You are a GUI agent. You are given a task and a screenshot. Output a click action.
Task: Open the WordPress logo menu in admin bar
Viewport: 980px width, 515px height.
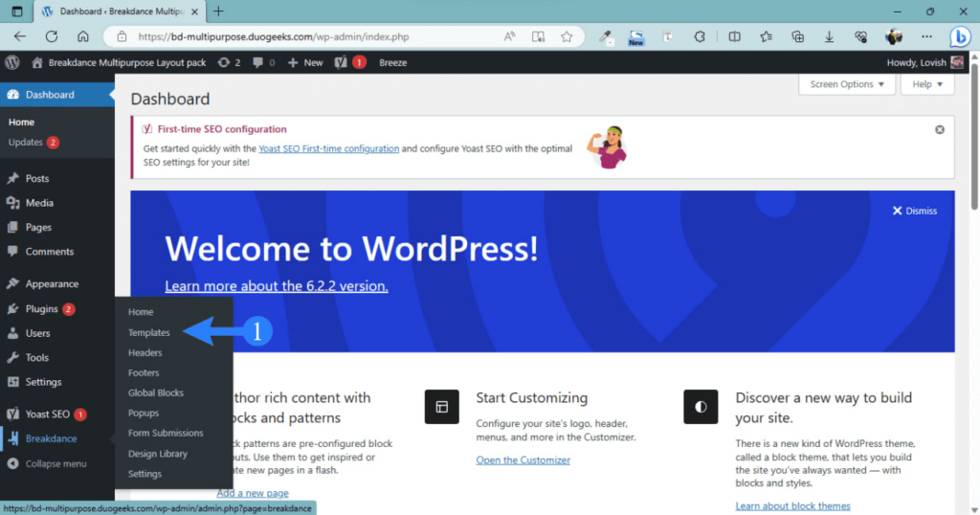pyautogui.click(x=12, y=62)
